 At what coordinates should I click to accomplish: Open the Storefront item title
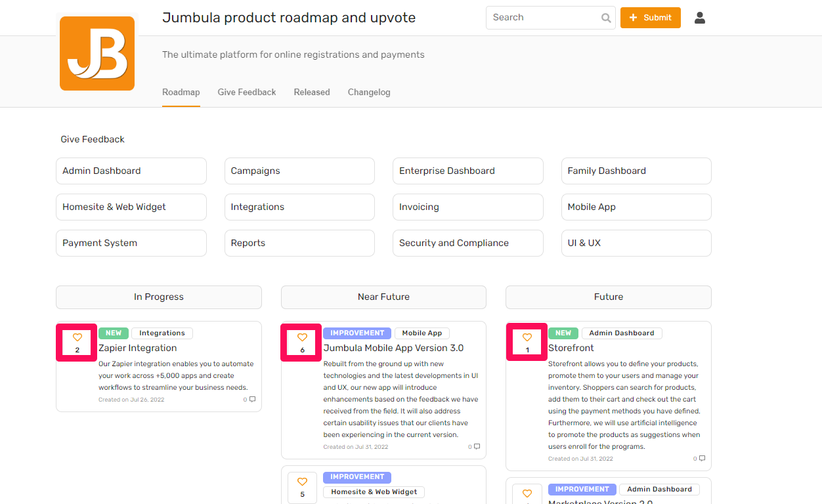tap(571, 348)
